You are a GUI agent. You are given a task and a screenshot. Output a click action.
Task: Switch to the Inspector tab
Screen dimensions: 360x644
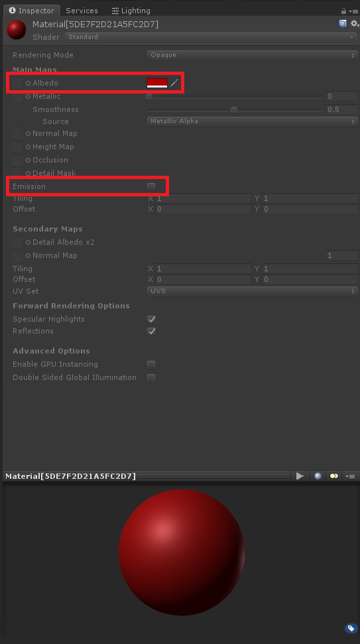point(32,10)
